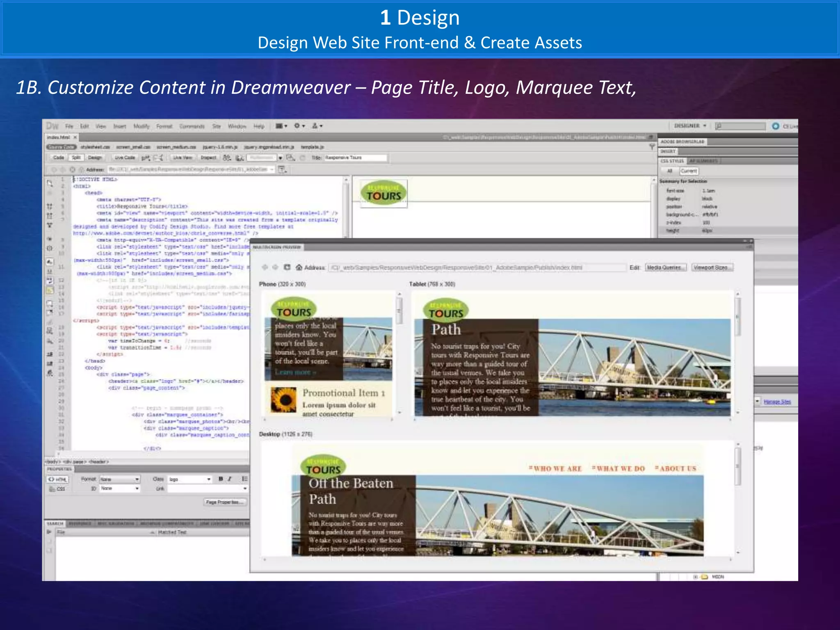This screenshot has width=840, height=630.
Task: Open the Extend Dreamweaver gear menu
Action: pyautogui.click(x=299, y=126)
